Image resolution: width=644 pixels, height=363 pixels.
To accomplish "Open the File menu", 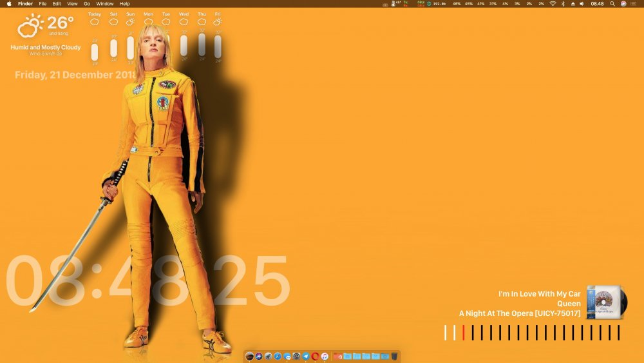I will [43, 4].
